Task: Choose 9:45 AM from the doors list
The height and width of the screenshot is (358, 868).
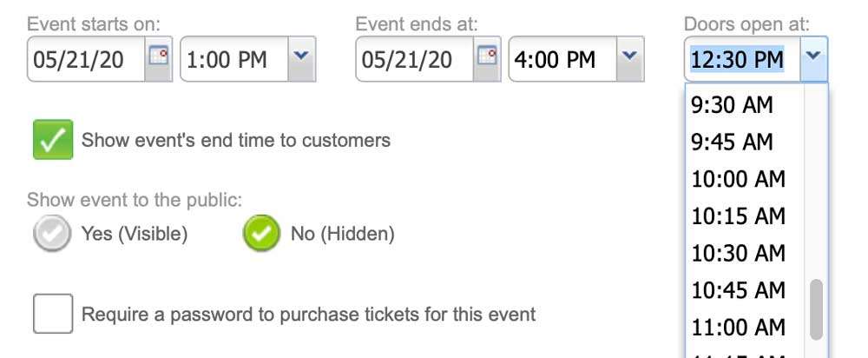Action: (x=745, y=142)
